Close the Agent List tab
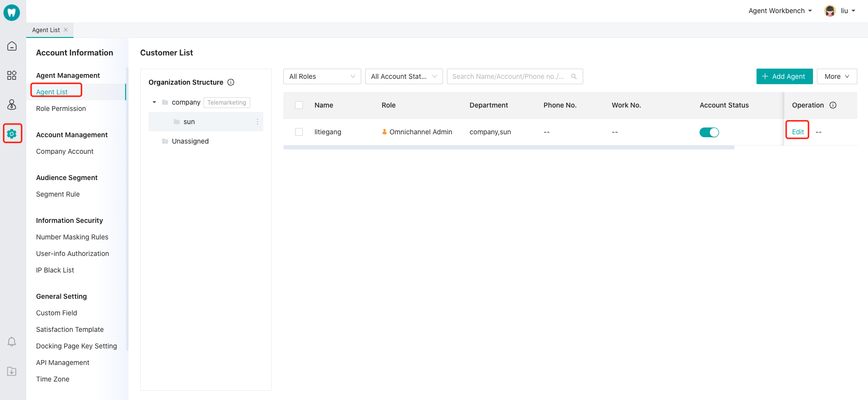The height and width of the screenshot is (400, 868). 66,30
